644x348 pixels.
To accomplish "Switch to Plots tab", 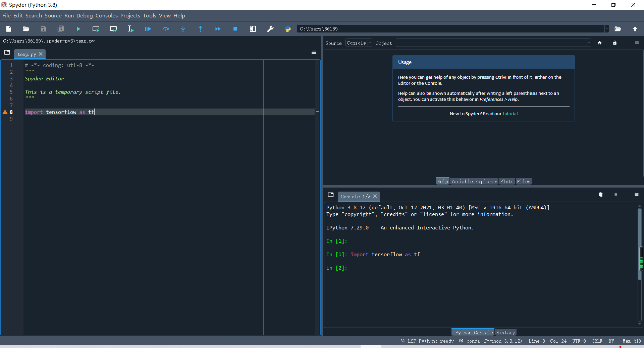I will point(507,182).
